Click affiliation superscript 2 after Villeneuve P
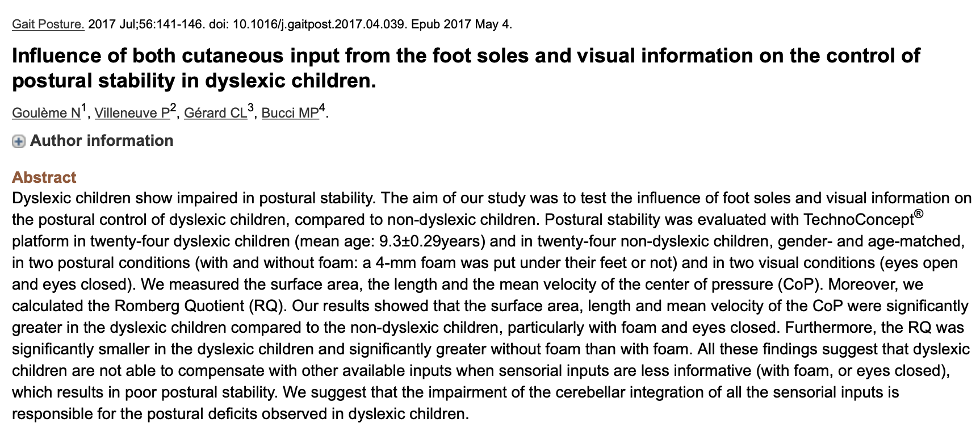This screenshot has height=435, width=980. pos(173,108)
